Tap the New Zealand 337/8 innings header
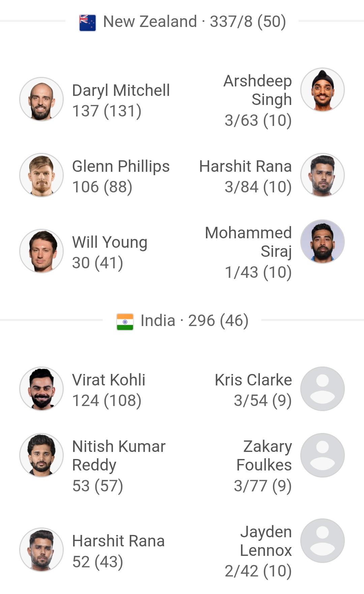The image size is (364, 594). 194,22
